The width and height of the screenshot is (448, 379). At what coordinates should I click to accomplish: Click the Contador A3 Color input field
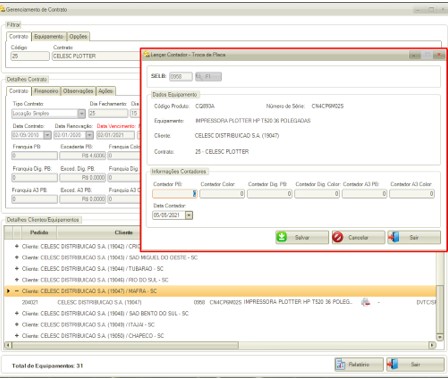412,194
